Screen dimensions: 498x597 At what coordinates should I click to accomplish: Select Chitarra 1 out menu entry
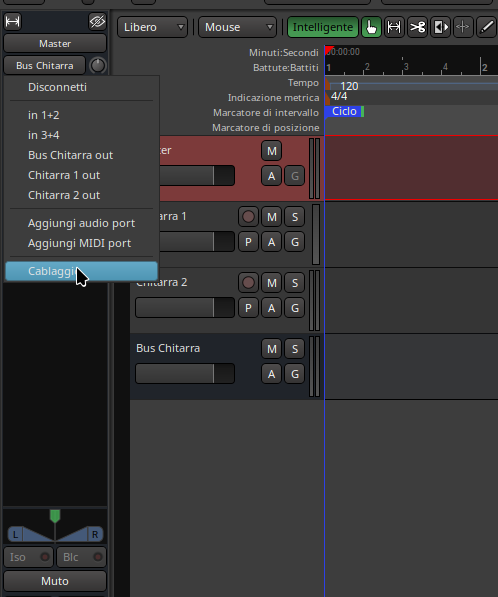point(81,175)
